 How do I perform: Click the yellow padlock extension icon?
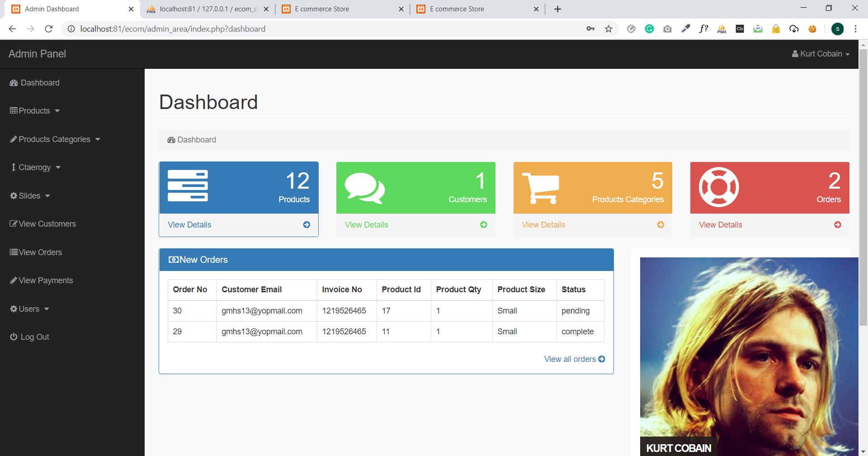(x=776, y=29)
